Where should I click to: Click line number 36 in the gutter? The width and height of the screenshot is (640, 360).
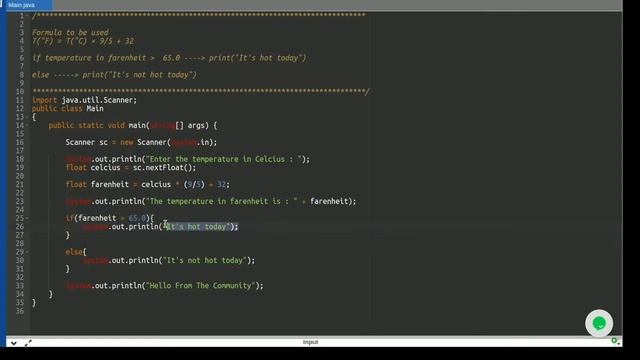coord(20,311)
